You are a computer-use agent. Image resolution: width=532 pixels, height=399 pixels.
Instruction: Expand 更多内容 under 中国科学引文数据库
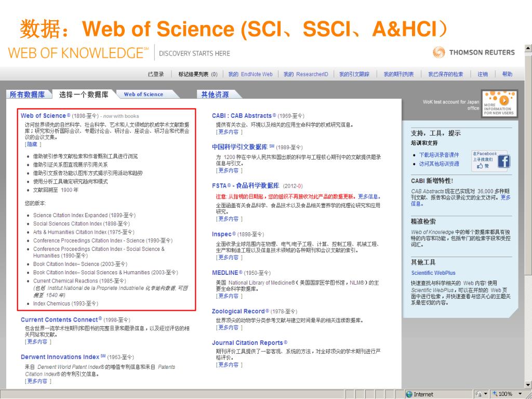pyautogui.click(x=229, y=170)
